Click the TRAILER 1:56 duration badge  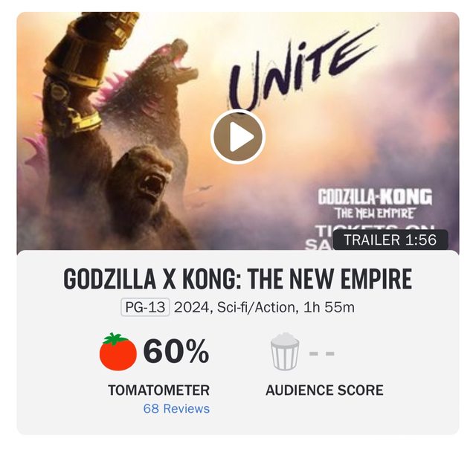390,240
